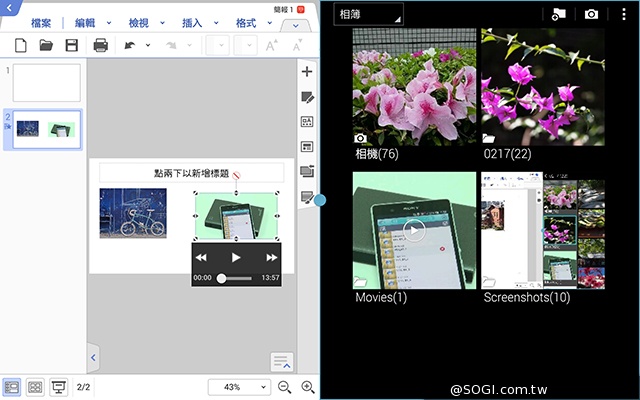Create a new album with folder-plus icon
640x400 pixels.
(x=558, y=14)
